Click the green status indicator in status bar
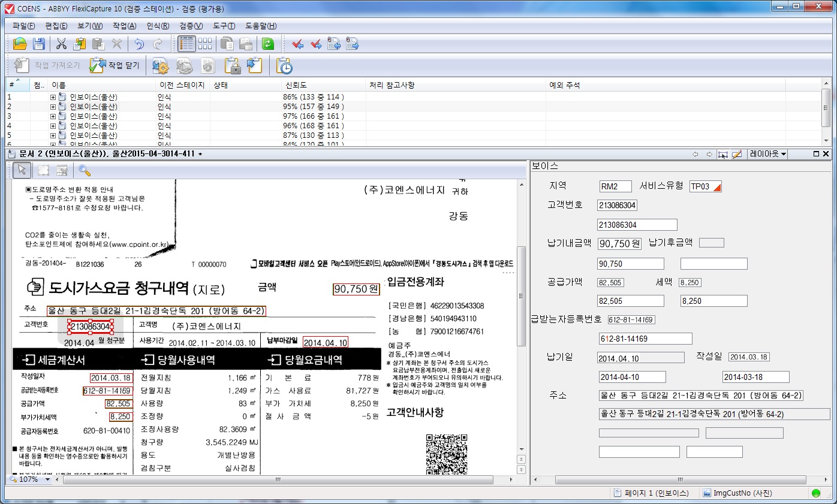Viewport: 837px width, 504px height. 815,493
